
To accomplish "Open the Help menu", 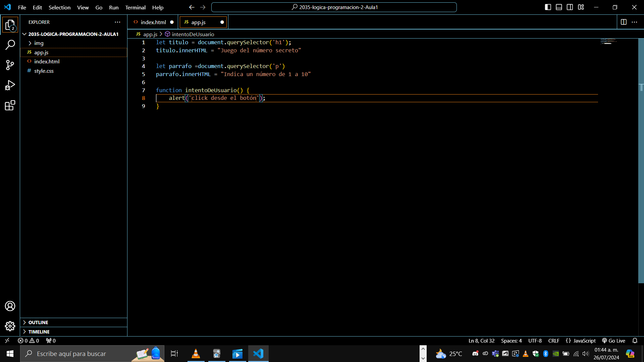I will [158, 7].
